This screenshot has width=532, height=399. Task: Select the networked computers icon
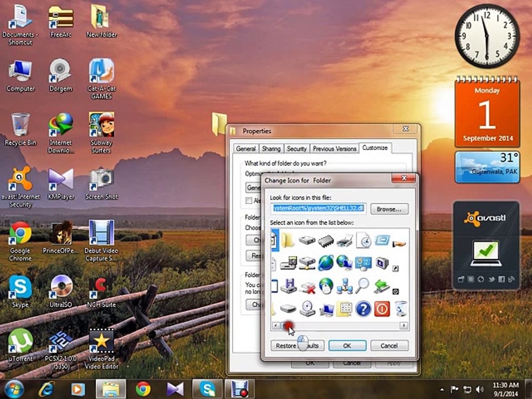[345, 286]
